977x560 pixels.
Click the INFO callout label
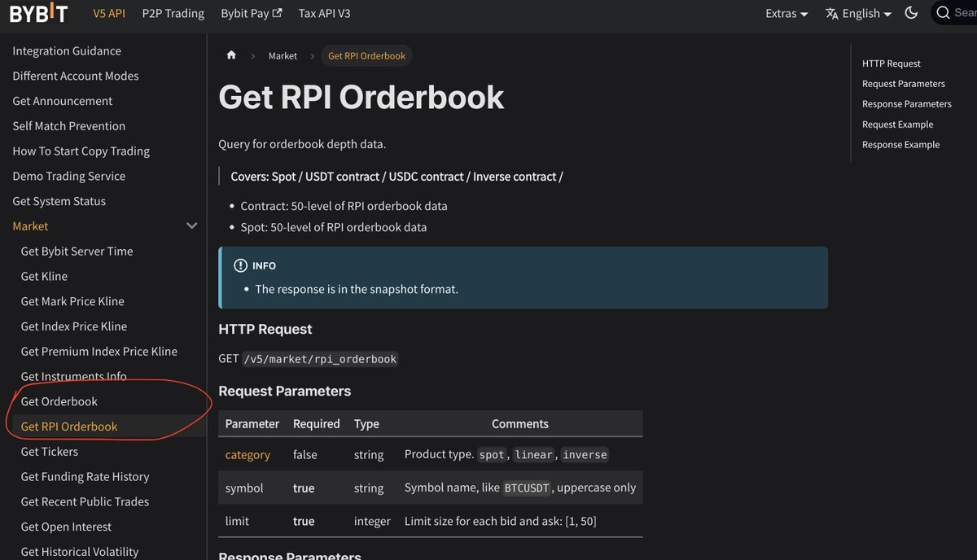click(x=264, y=266)
